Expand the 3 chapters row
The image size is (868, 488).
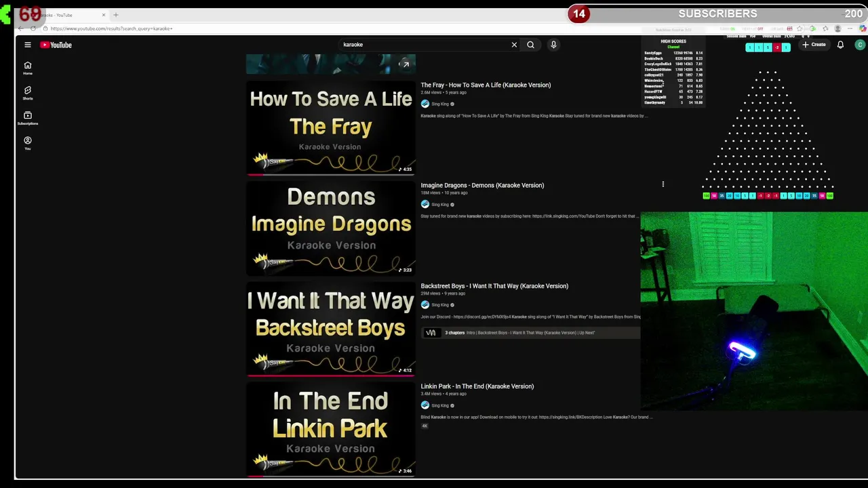pos(531,333)
